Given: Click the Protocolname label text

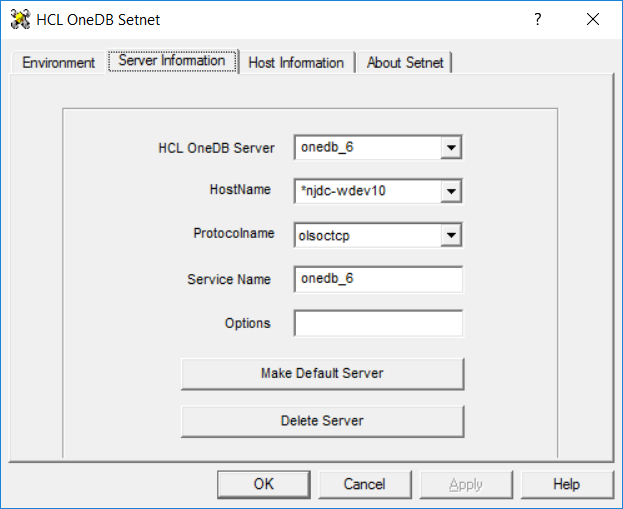Looking at the screenshot, I should tap(234, 233).
